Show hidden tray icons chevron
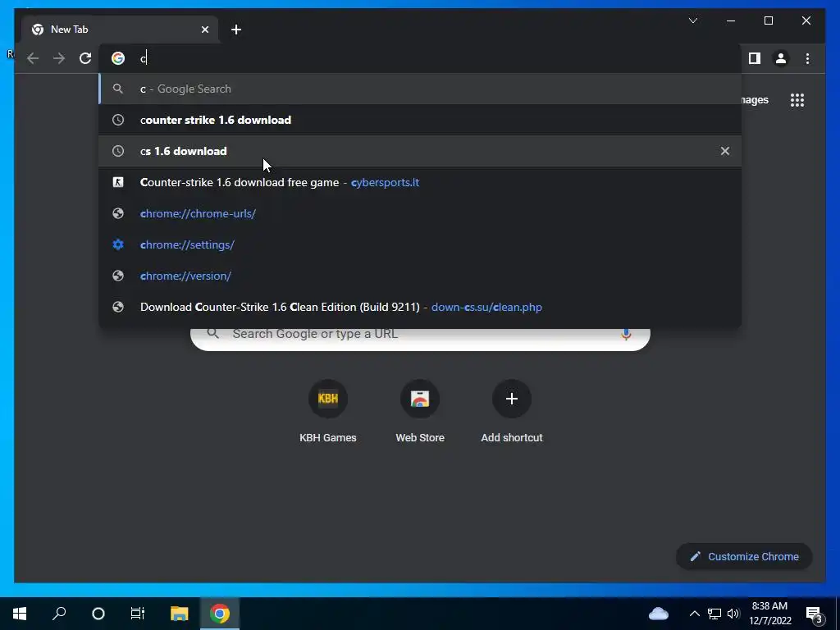 point(694,614)
